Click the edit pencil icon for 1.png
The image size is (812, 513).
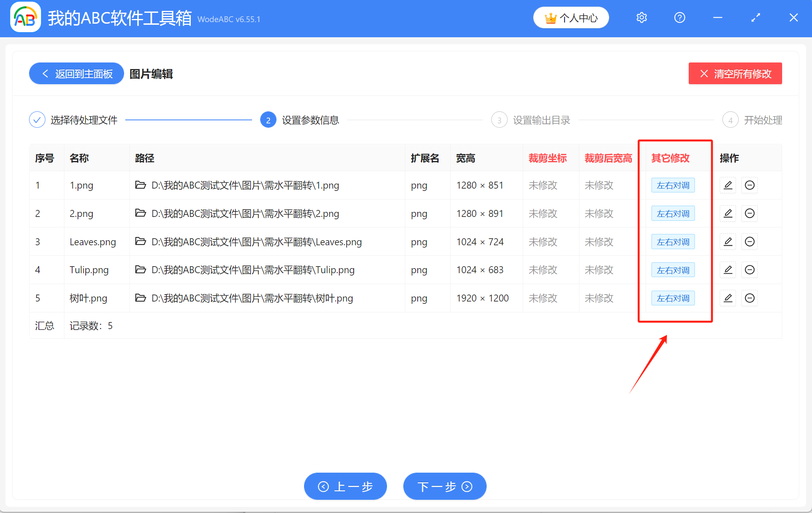pos(728,185)
